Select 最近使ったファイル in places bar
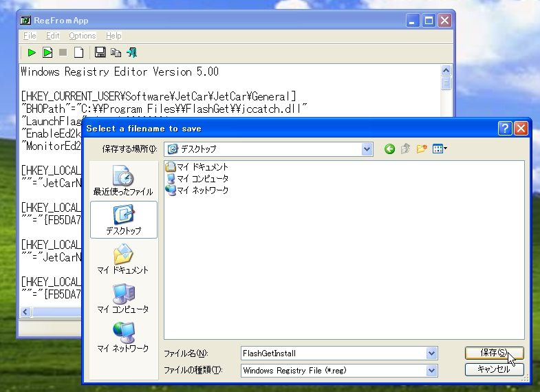The height and width of the screenshot is (392, 540). (x=123, y=181)
